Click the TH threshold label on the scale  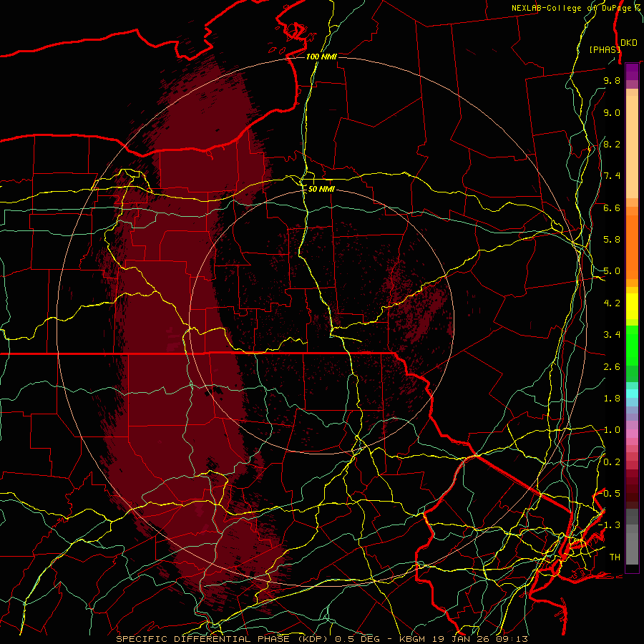click(x=615, y=557)
